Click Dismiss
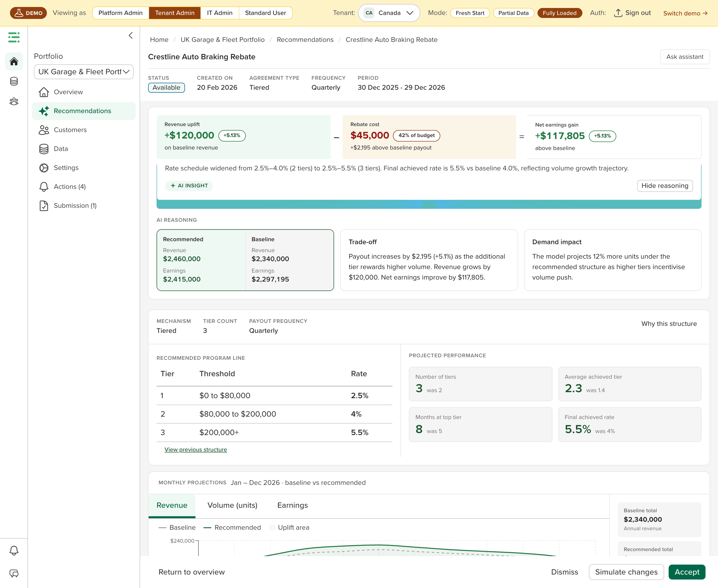 pos(564,572)
